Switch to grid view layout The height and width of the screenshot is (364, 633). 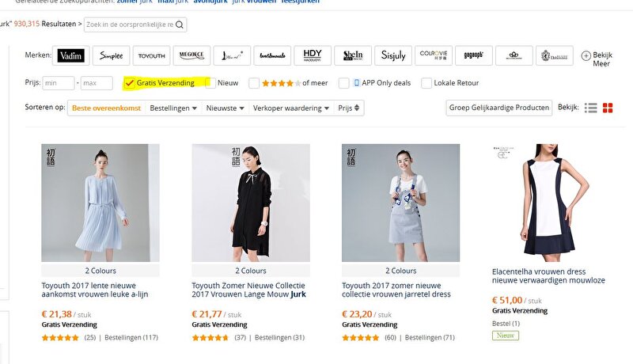(x=608, y=108)
